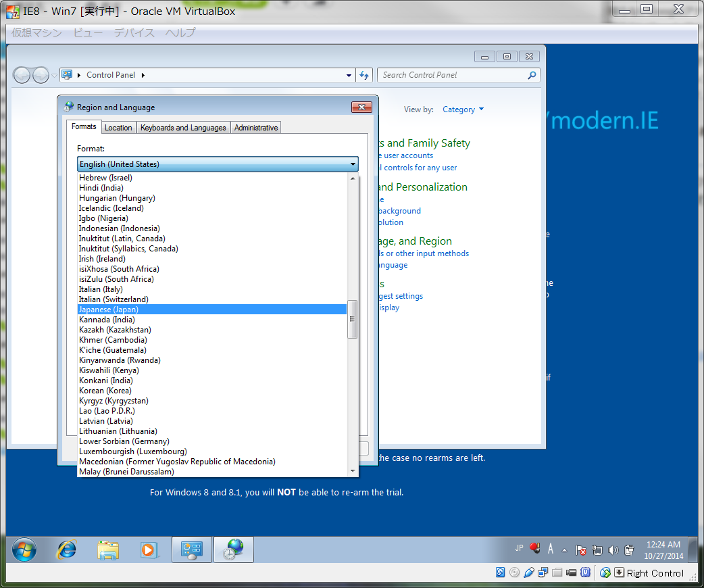This screenshot has width=704, height=588.
Task: Click Control Panel icon in address bar
Action: [x=67, y=74]
